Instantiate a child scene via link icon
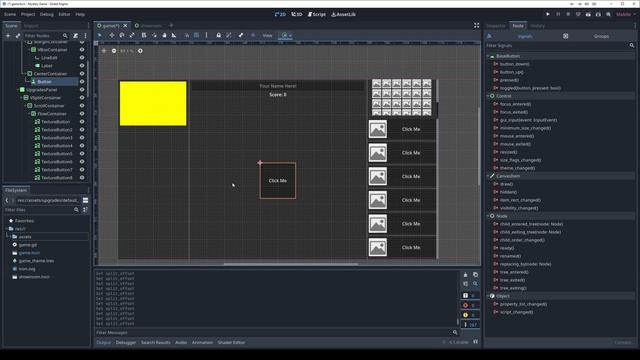The image size is (640, 360). 18,36
